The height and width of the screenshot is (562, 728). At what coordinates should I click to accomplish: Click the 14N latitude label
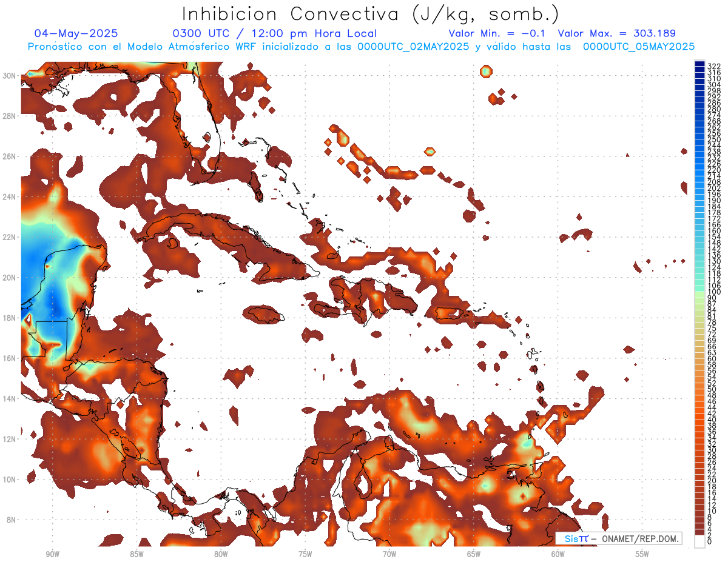coord(9,398)
